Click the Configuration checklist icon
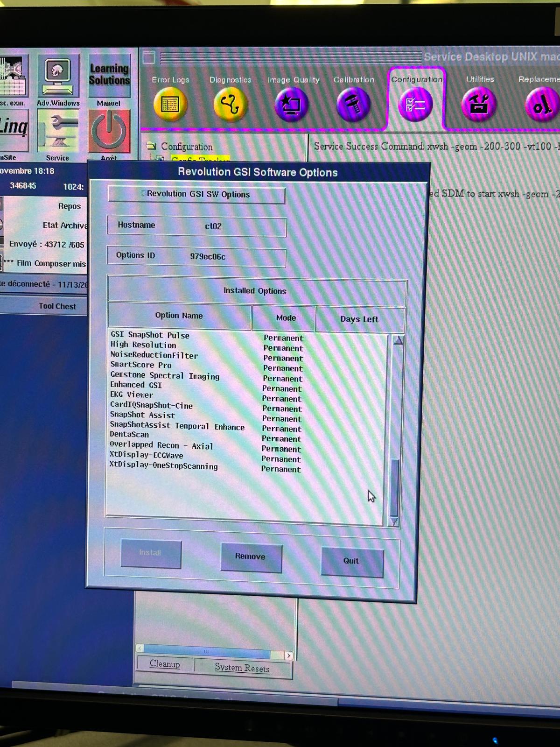Screen dimensions: 560x747 click(415, 104)
